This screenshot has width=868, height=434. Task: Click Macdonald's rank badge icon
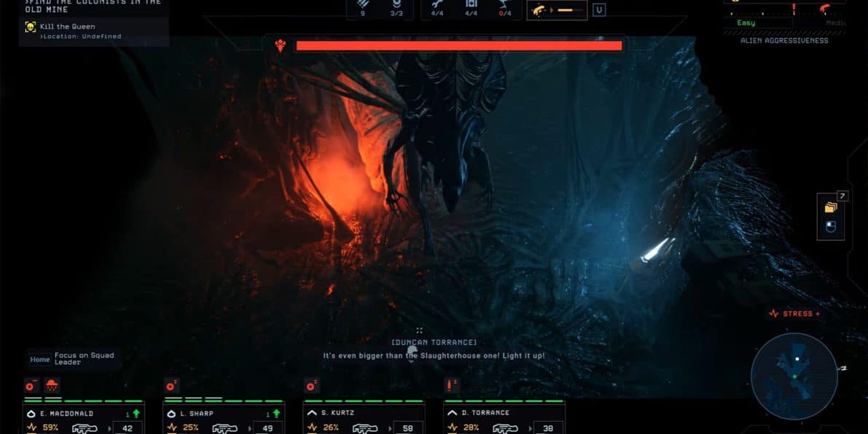pyautogui.click(x=31, y=414)
